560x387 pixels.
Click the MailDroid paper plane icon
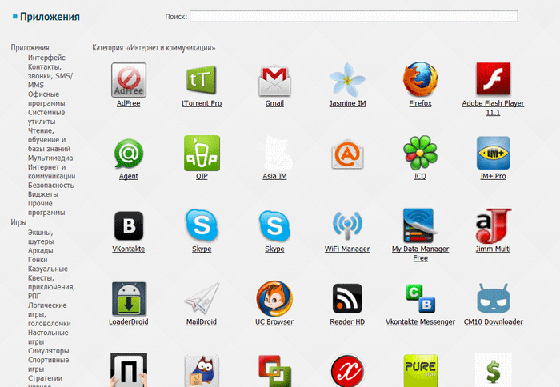(202, 299)
